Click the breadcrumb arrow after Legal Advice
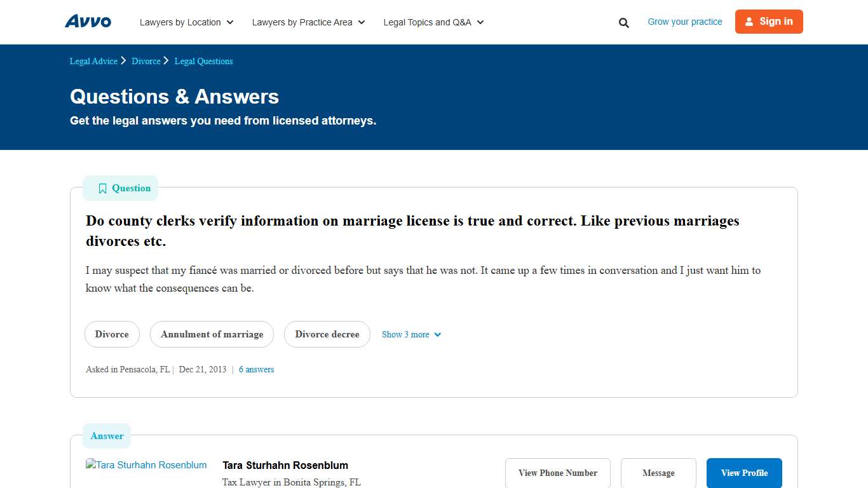The image size is (868, 488). click(123, 60)
